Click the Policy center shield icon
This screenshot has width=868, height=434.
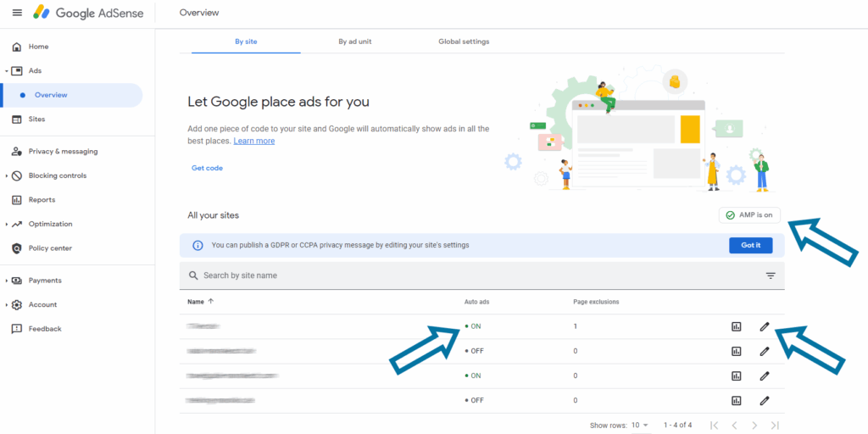click(17, 248)
